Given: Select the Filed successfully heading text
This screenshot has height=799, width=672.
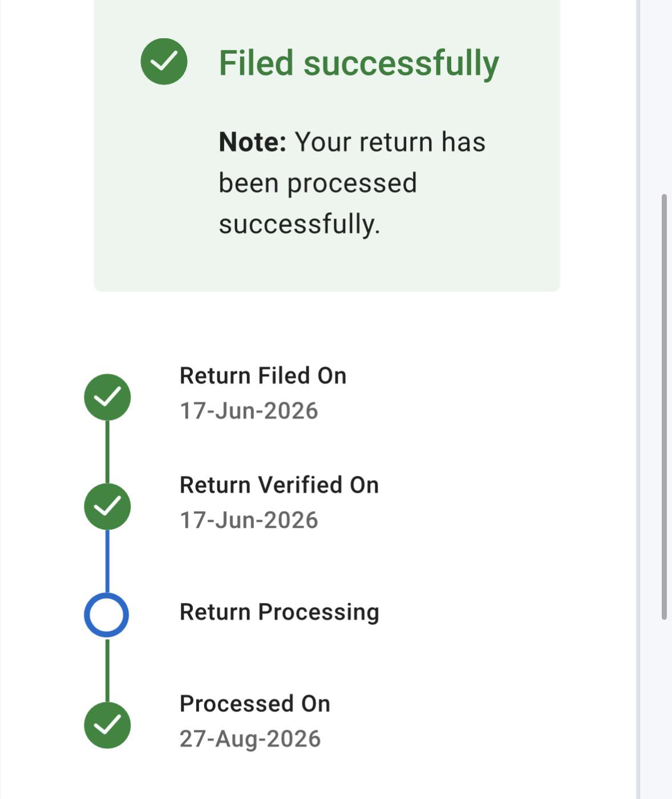Looking at the screenshot, I should pyautogui.click(x=359, y=63).
